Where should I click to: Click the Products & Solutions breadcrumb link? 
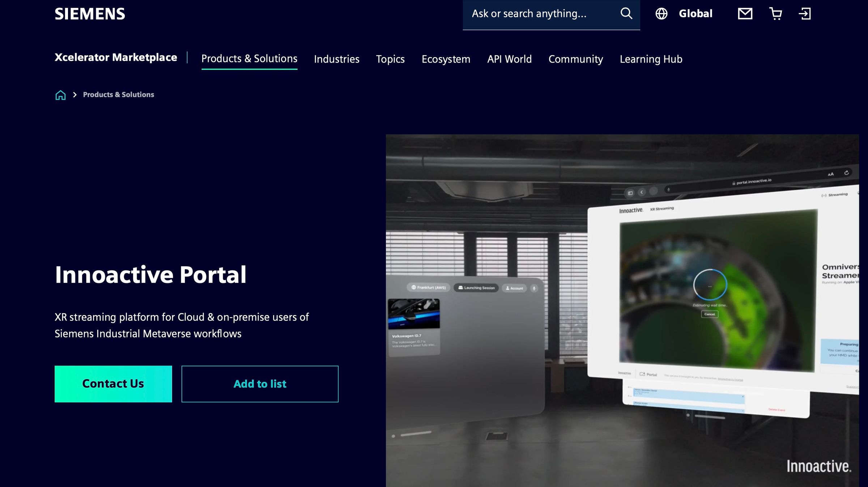(118, 94)
